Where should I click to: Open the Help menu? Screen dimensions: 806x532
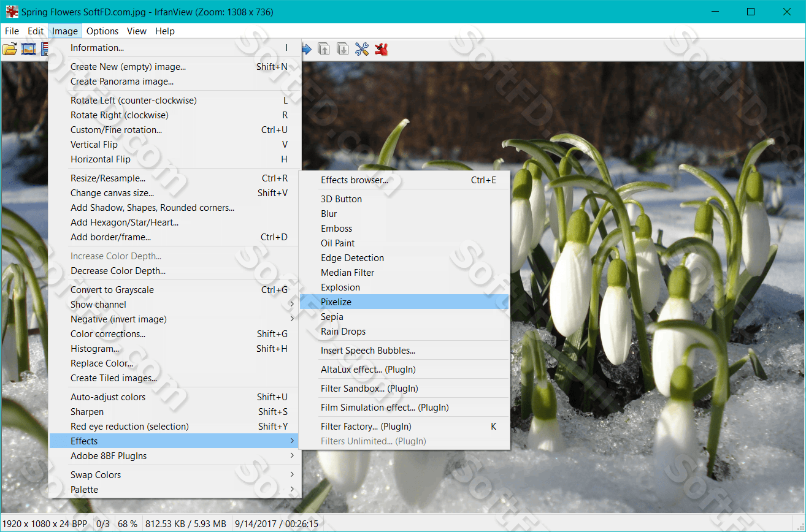[x=165, y=31]
